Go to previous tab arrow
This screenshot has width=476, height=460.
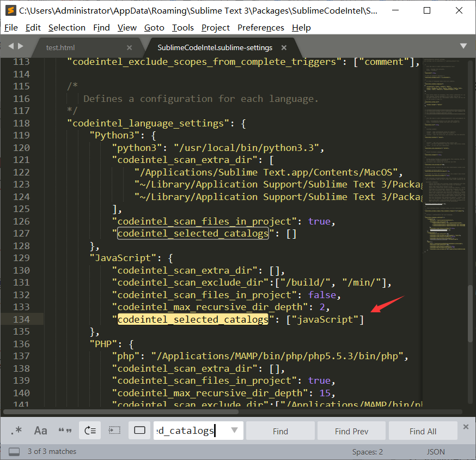tap(11, 46)
